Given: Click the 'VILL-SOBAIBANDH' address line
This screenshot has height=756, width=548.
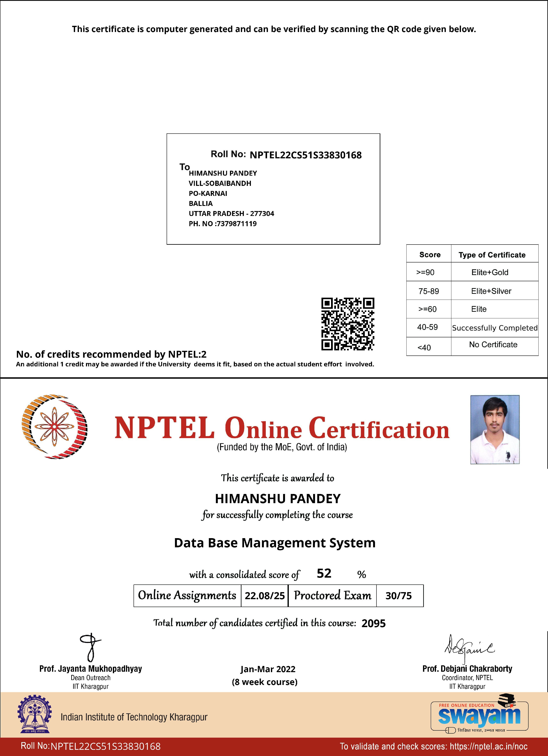Looking at the screenshot, I should click(x=220, y=183).
